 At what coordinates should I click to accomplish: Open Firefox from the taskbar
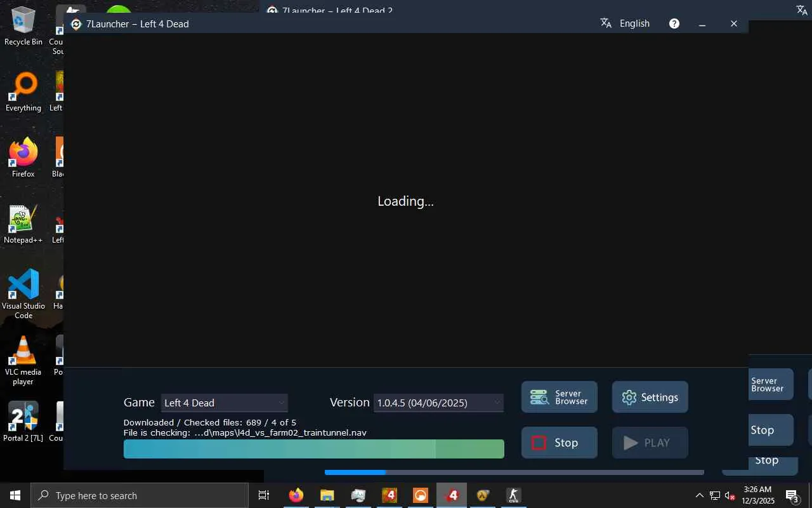pos(296,495)
